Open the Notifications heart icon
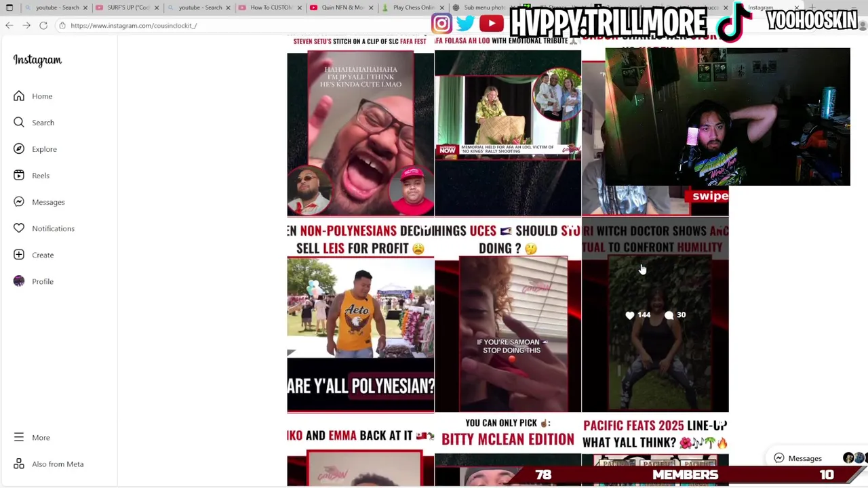868x488 pixels. (19, 228)
